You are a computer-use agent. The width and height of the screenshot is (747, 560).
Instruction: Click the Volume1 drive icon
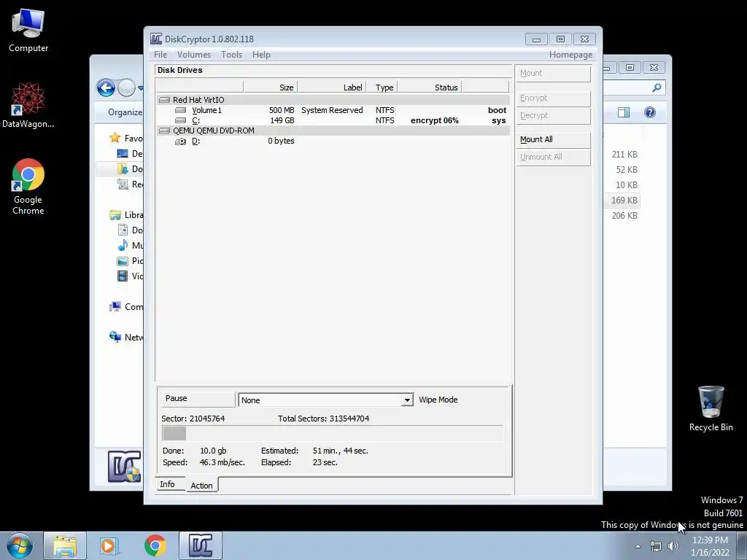(x=181, y=111)
